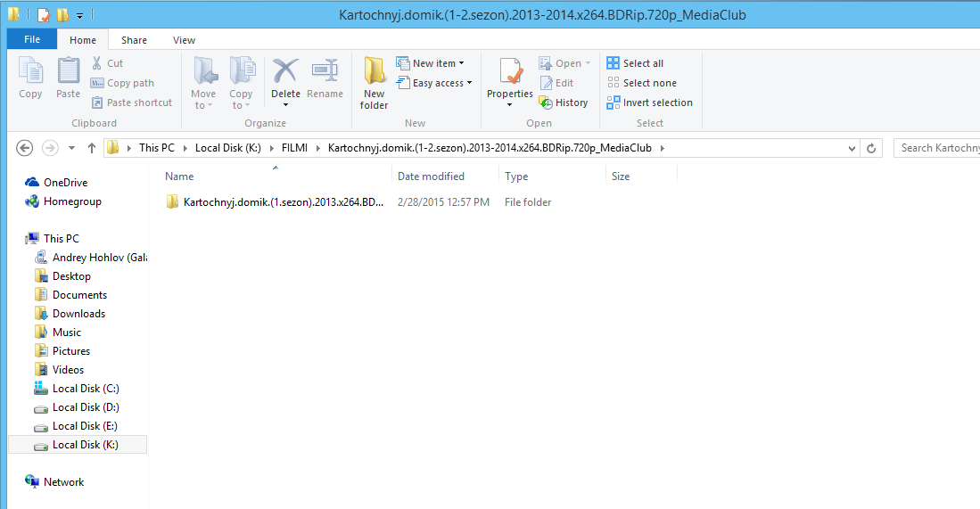This screenshot has height=509, width=980.
Task: Navigate up one level with Up arrow
Action: coord(92,148)
